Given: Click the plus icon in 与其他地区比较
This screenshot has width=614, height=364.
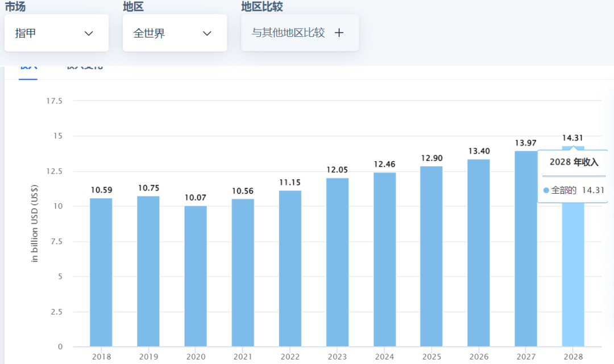Looking at the screenshot, I should coord(339,32).
